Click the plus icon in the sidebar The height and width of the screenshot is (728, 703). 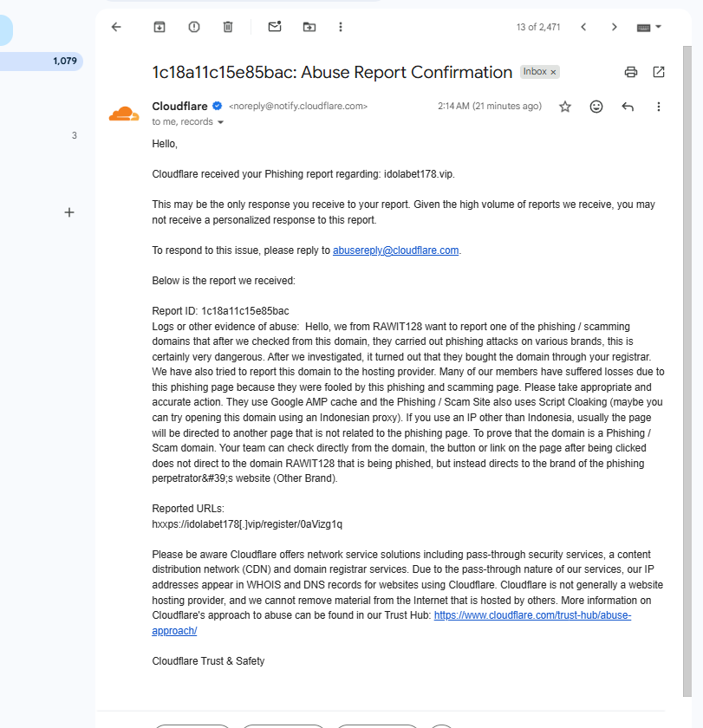(x=69, y=212)
